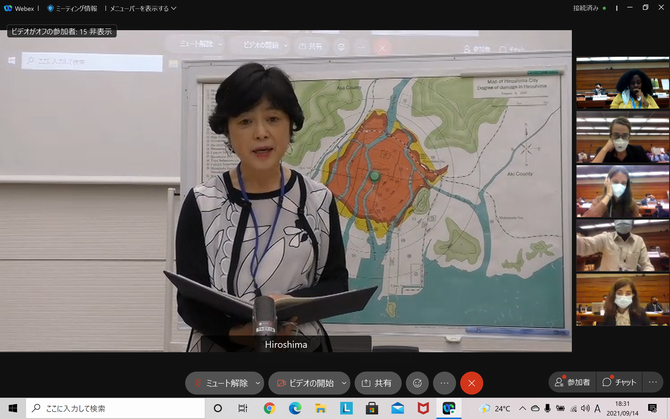Click the Webex logo in the title bar
This screenshot has height=419, width=670.
pyautogui.click(x=20, y=8)
